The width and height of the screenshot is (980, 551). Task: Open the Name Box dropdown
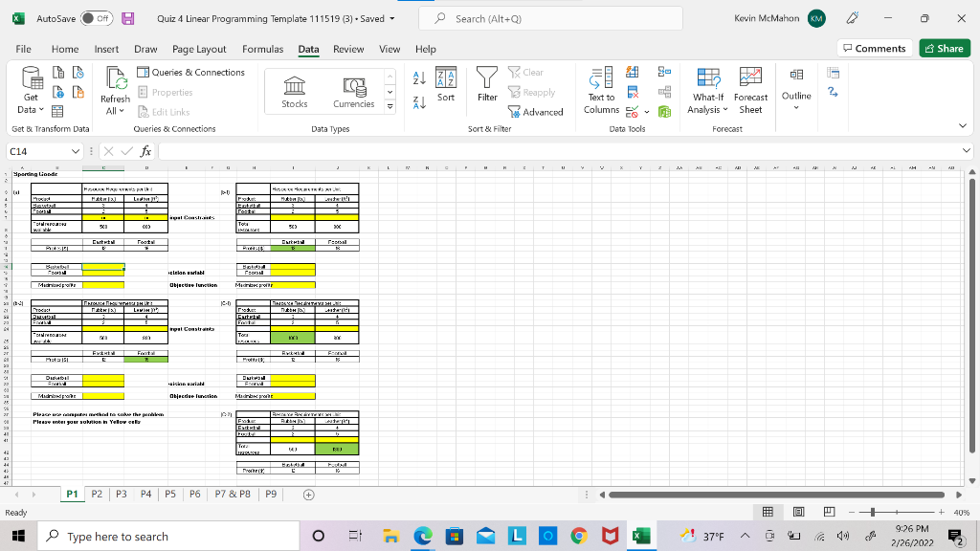pos(76,151)
